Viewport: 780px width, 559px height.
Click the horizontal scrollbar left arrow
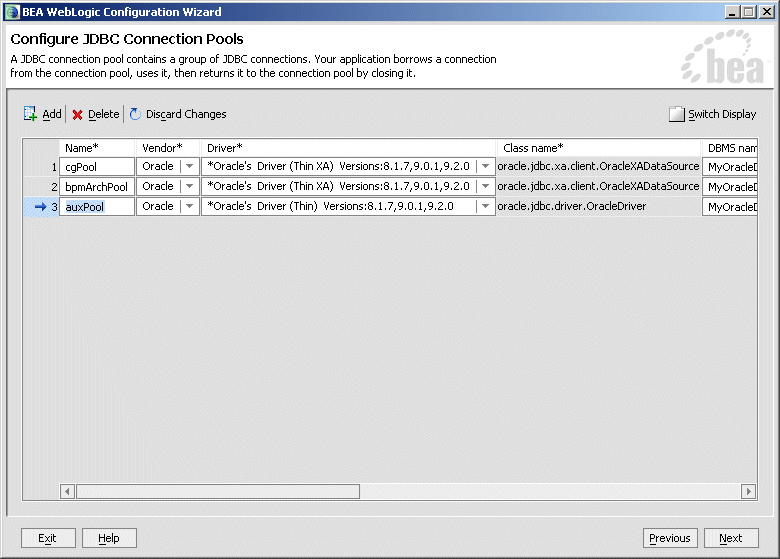coord(68,492)
